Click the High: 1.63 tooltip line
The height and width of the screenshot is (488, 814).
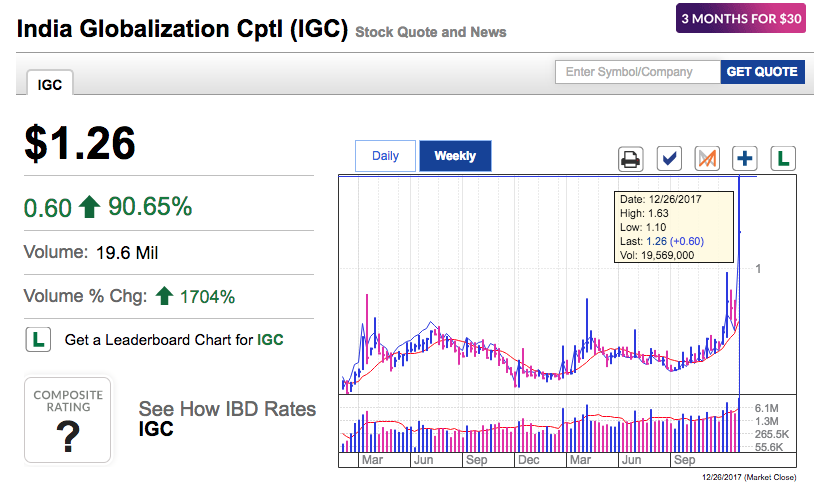644,213
